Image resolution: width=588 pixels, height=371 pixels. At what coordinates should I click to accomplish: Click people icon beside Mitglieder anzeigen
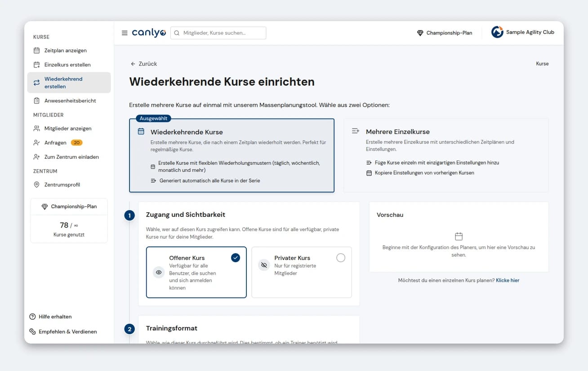point(37,129)
